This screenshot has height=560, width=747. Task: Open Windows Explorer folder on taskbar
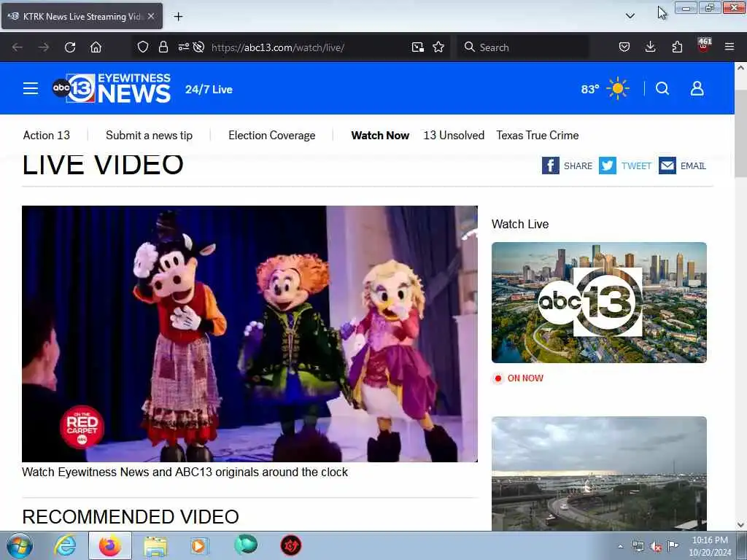tap(156, 545)
